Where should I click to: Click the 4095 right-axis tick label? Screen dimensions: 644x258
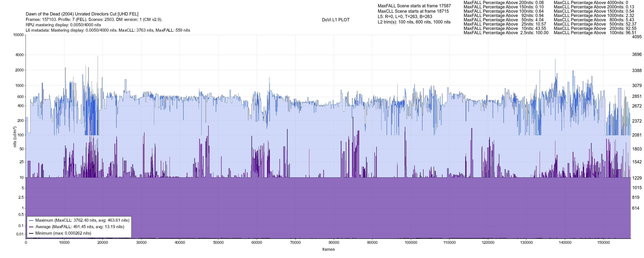[x=637, y=37]
